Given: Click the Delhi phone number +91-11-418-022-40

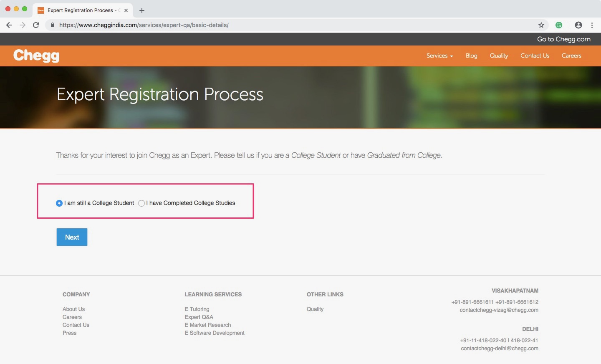Looking at the screenshot, I should [x=483, y=341].
